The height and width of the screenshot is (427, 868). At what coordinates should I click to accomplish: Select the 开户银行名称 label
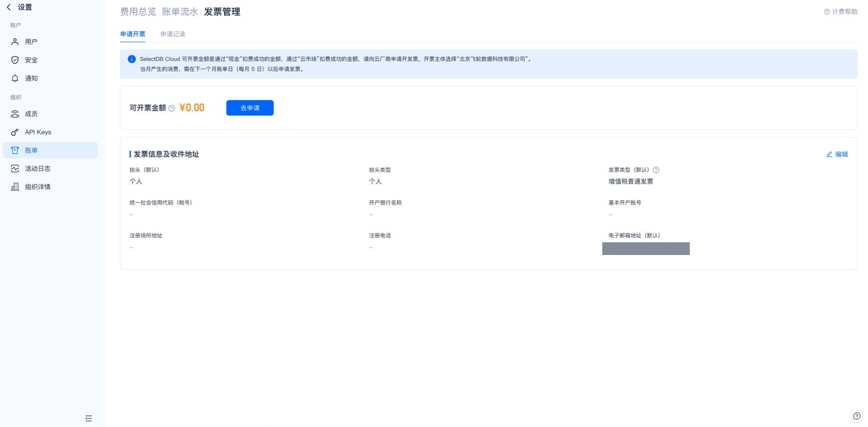pyautogui.click(x=385, y=203)
